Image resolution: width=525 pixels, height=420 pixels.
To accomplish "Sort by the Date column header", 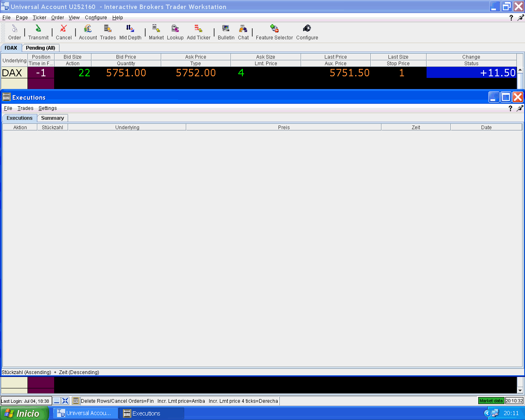I will point(486,128).
